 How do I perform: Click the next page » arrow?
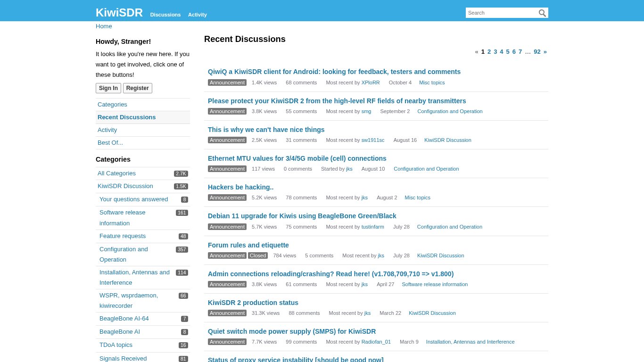click(545, 52)
